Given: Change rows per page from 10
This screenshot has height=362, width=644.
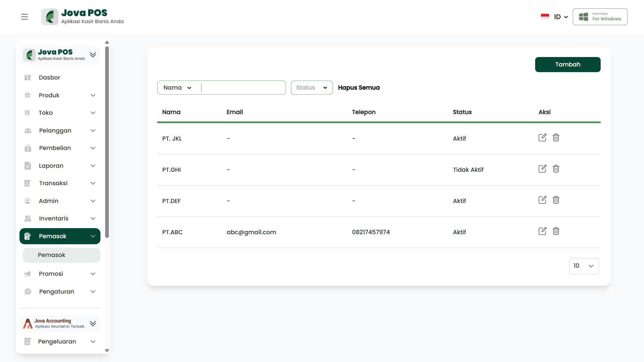Looking at the screenshot, I should coord(584,266).
